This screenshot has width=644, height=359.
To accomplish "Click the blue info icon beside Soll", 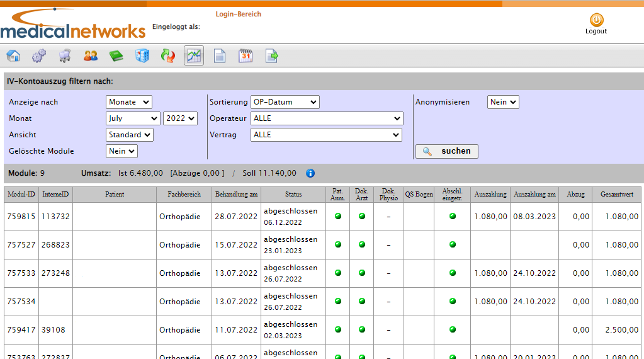I will tap(310, 173).
